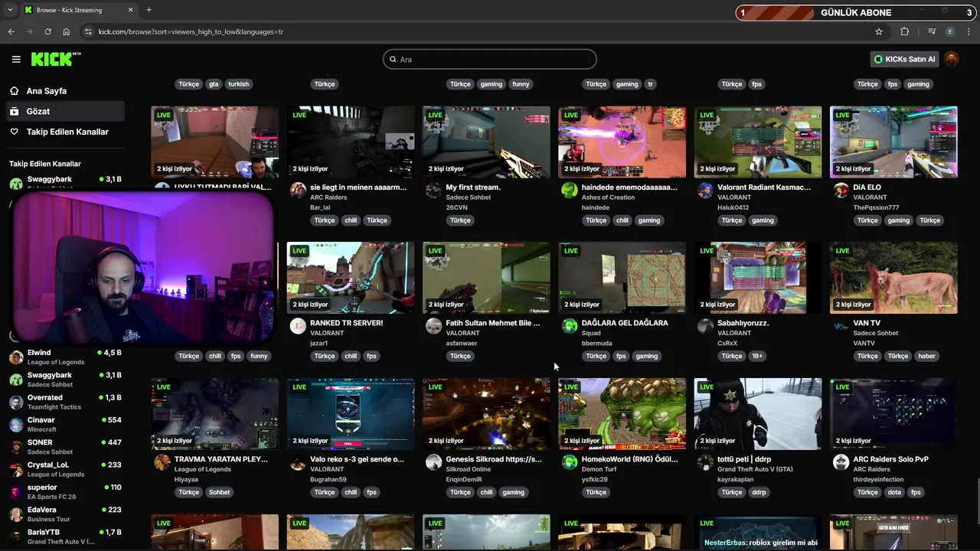This screenshot has width=980, height=551.
Task: Open the browser home page button
Action: [x=66, y=31]
